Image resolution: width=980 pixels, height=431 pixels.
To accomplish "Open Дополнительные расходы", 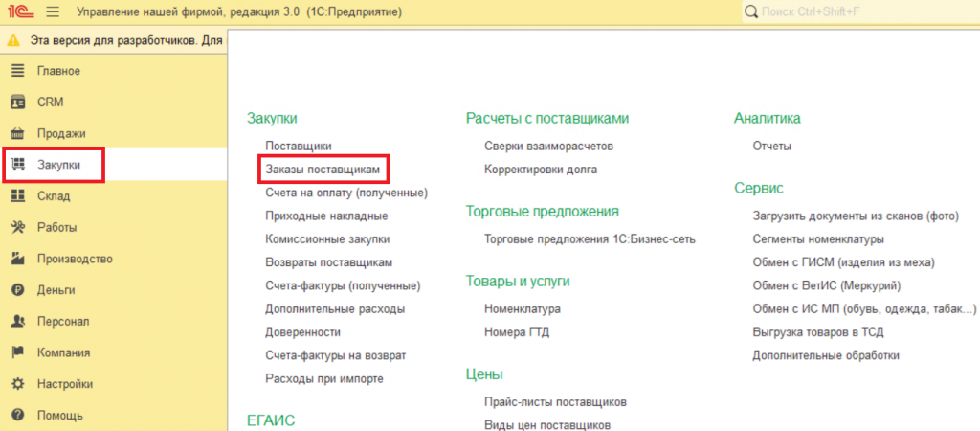I will [334, 309].
